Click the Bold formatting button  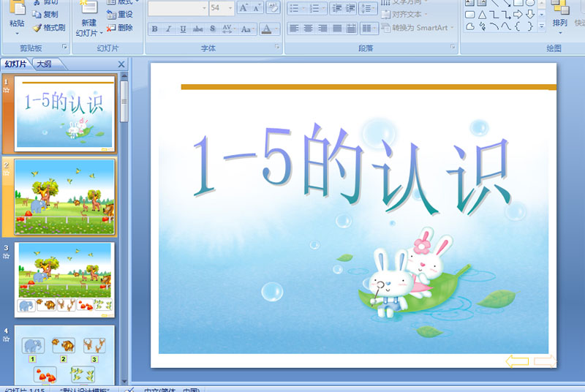(x=154, y=29)
